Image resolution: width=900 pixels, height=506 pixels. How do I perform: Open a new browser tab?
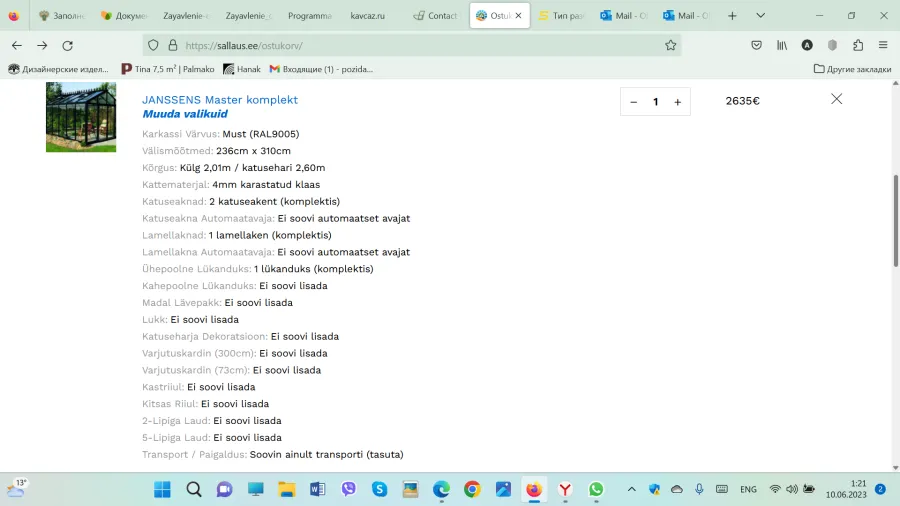point(732,15)
